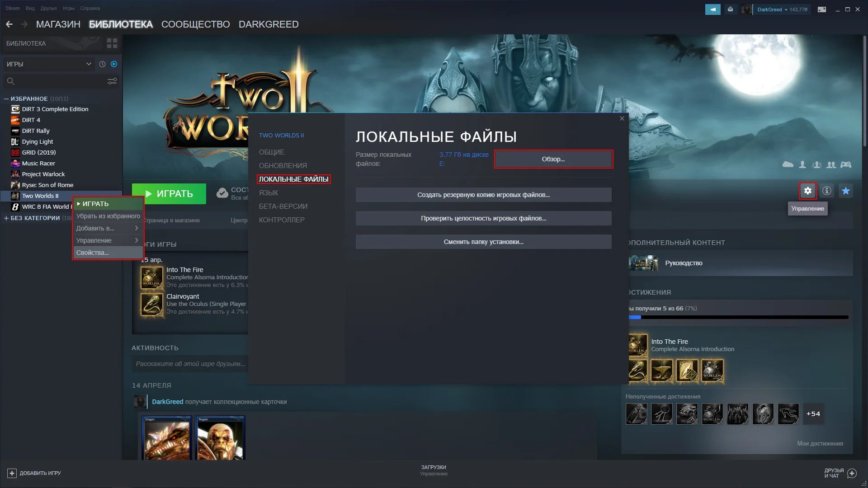
Task: Select Project Warlock in the game list
Action: 43,174
